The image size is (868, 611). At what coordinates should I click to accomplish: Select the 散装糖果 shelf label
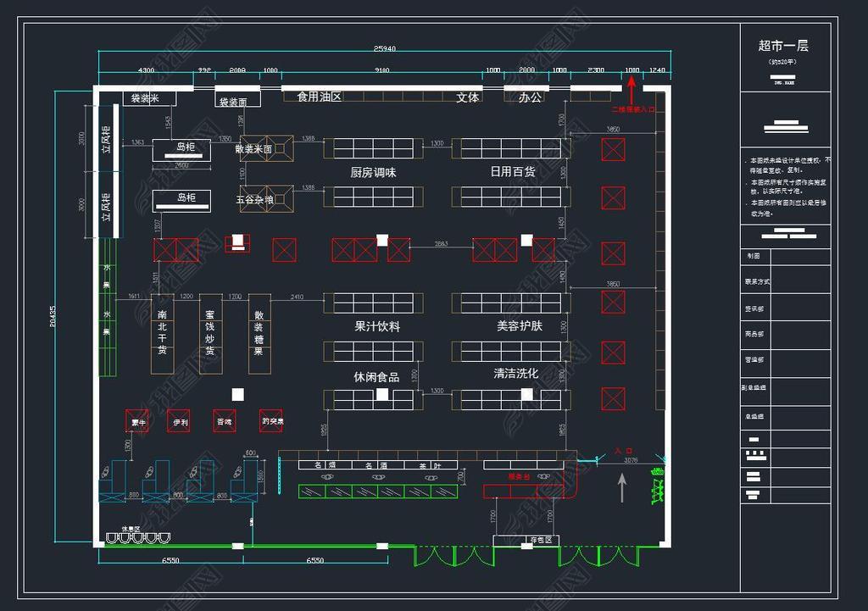click(x=259, y=333)
